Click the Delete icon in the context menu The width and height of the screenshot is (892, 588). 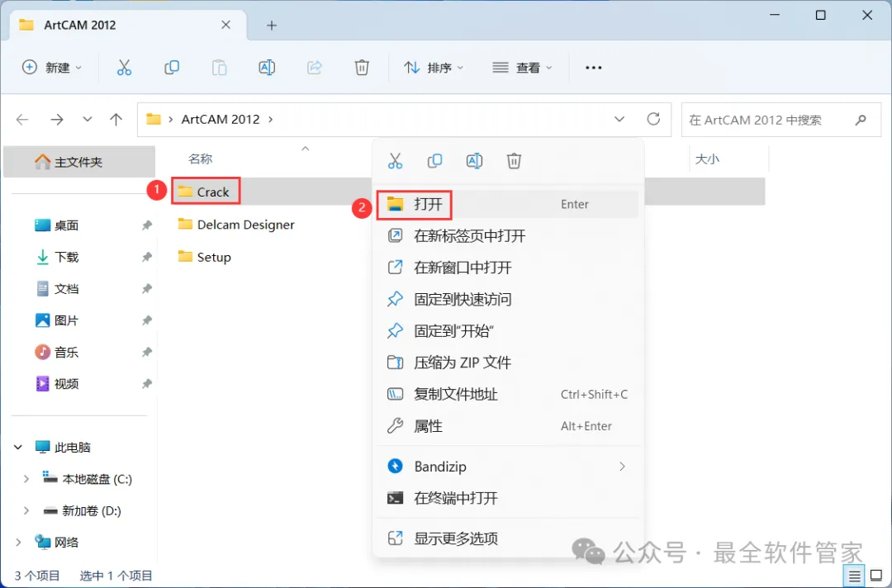click(x=514, y=161)
